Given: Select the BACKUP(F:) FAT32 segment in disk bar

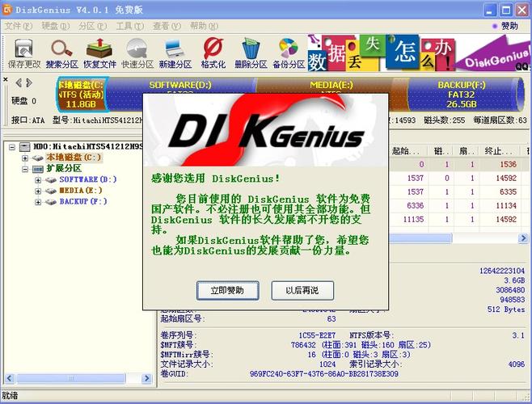Looking at the screenshot, I should (x=461, y=93).
